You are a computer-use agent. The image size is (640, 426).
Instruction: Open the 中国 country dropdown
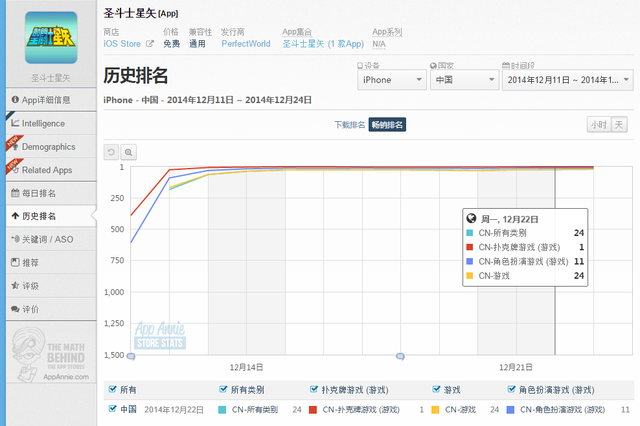[x=464, y=80]
